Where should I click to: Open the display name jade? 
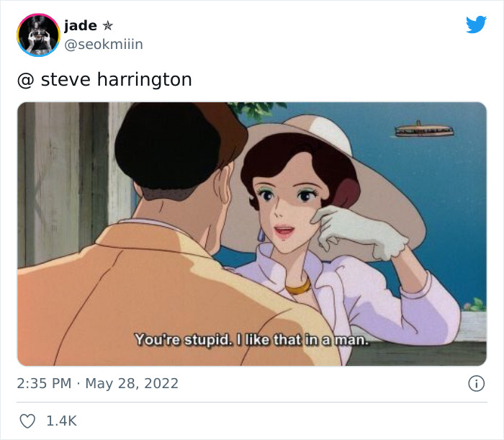(x=81, y=25)
